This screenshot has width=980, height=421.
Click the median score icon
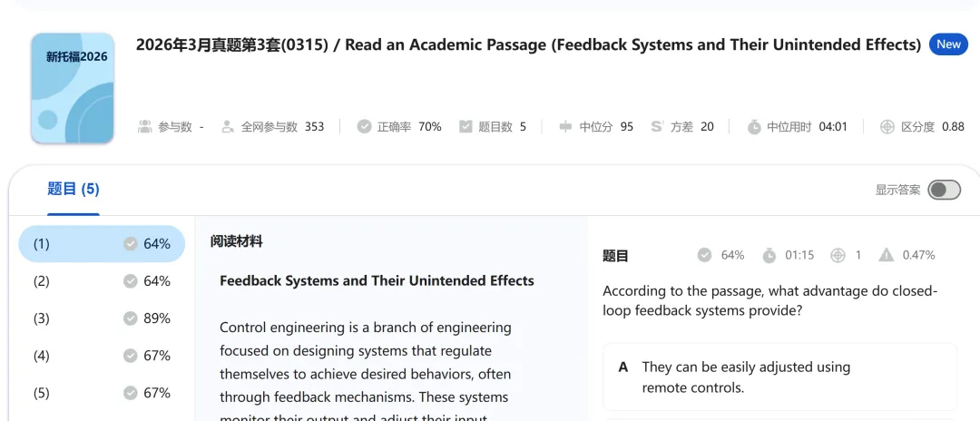coord(566,127)
